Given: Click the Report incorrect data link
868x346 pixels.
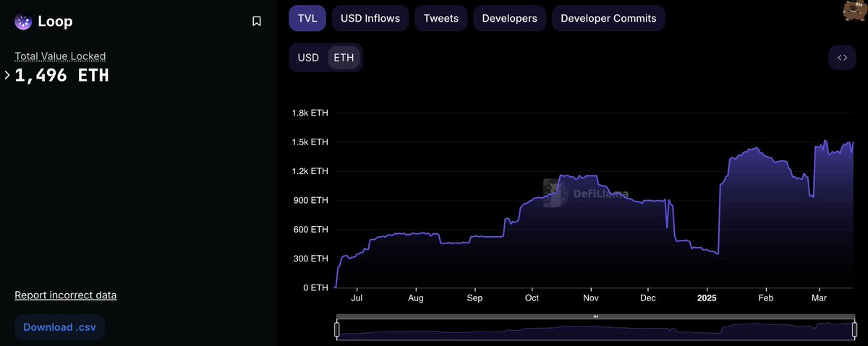Looking at the screenshot, I should 66,295.
